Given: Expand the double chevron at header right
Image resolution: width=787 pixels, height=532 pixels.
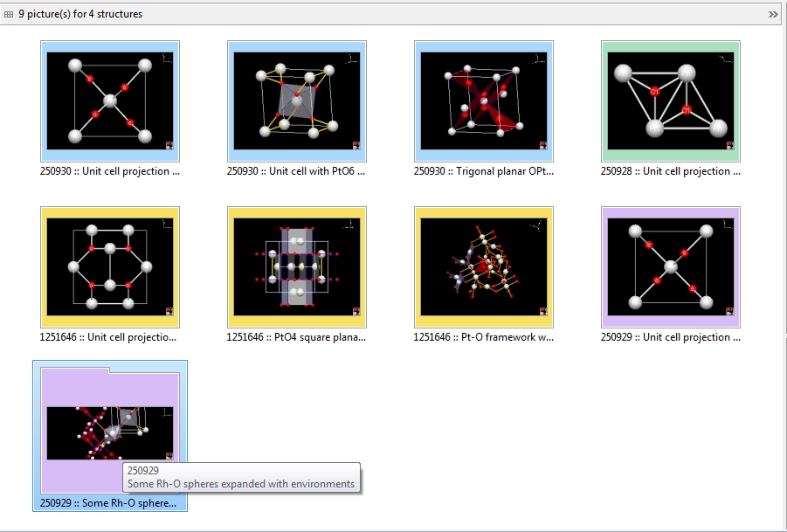Looking at the screenshot, I should [x=772, y=14].
